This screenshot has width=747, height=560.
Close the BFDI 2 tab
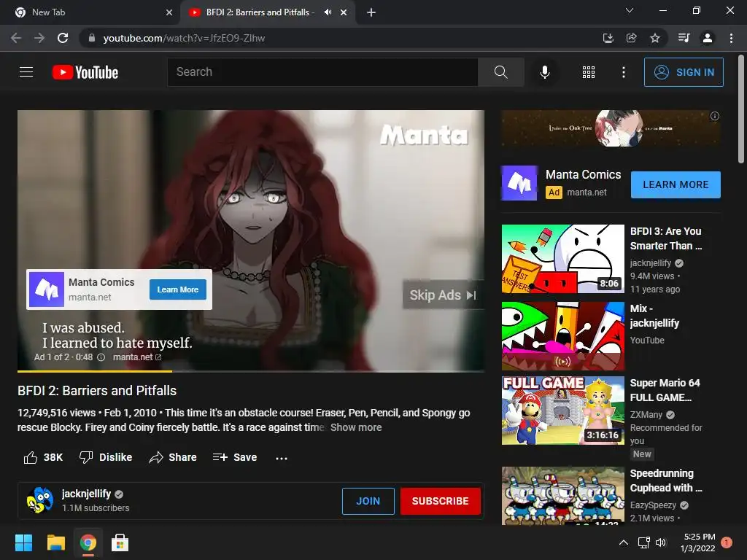pyautogui.click(x=344, y=12)
